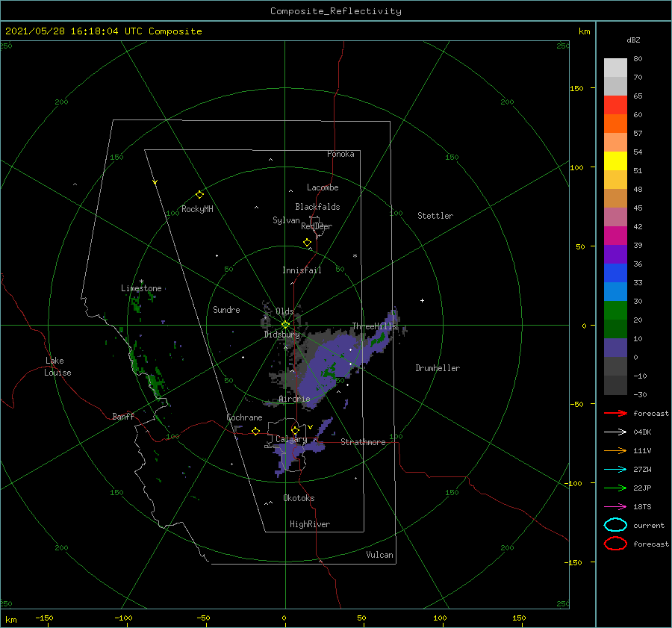
Task: Click the Vulcan label
Action: tap(379, 555)
